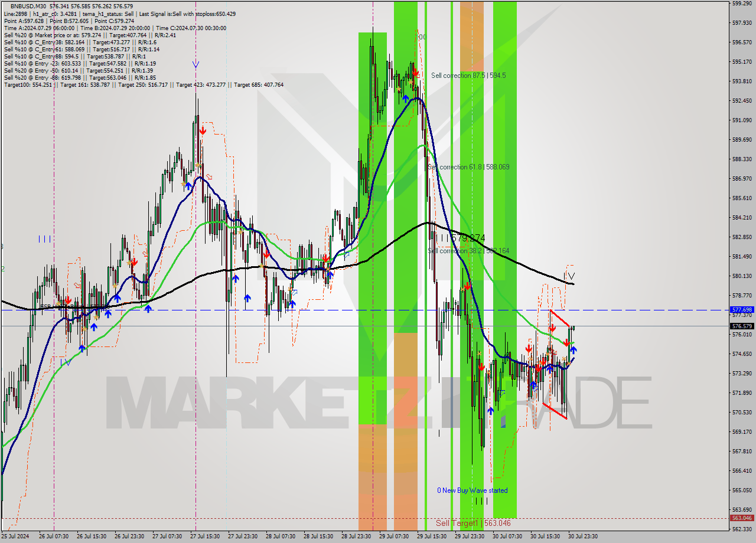The width and height of the screenshot is (756, 543).
Task: Click the 585.610 price axis value
Action: point(742,198)
